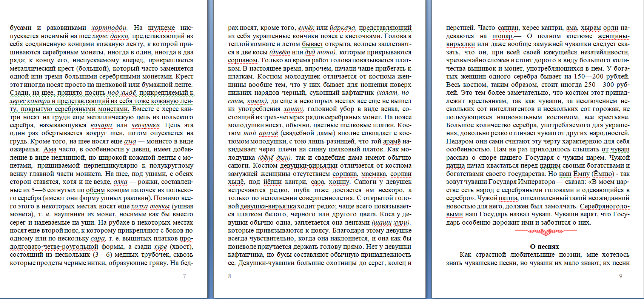The image size is (644, 299).
Task: Click the italic word "алка"
Action: [x=120, y=182]
